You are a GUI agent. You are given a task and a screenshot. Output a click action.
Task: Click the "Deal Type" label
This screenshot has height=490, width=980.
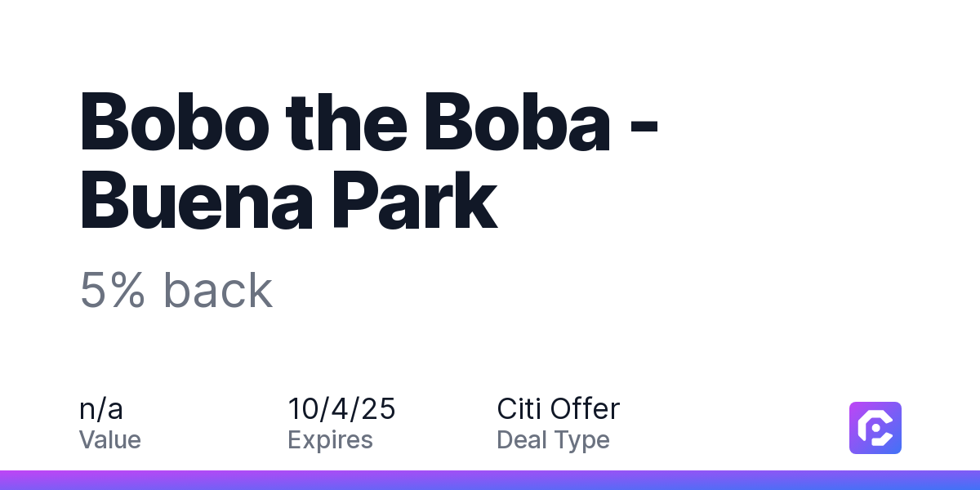[x=553, y=440]
